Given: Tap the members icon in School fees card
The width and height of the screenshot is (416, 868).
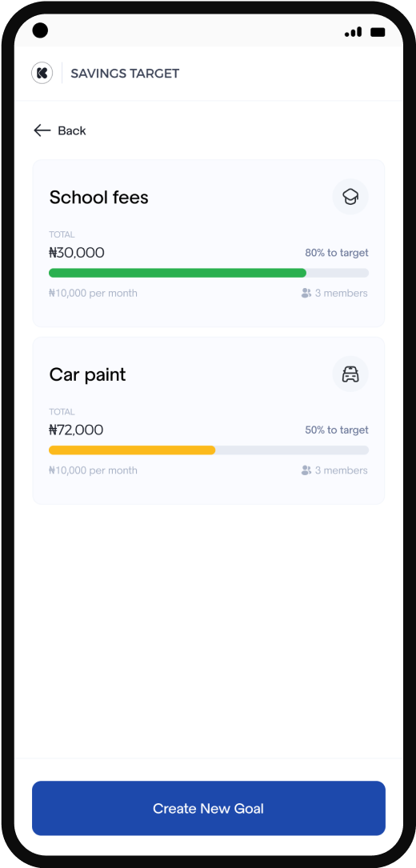Looking at the screenshot, I should (x=306, y=293).
